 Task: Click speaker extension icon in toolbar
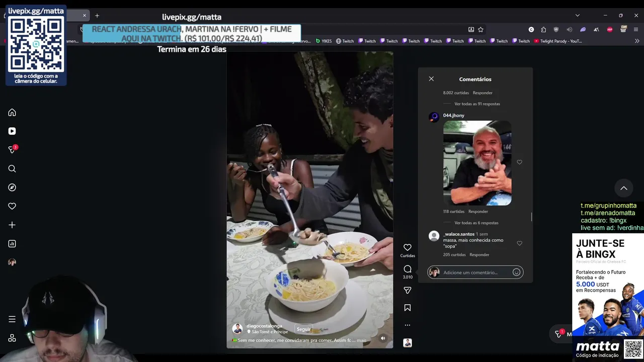tap(570, 30)
